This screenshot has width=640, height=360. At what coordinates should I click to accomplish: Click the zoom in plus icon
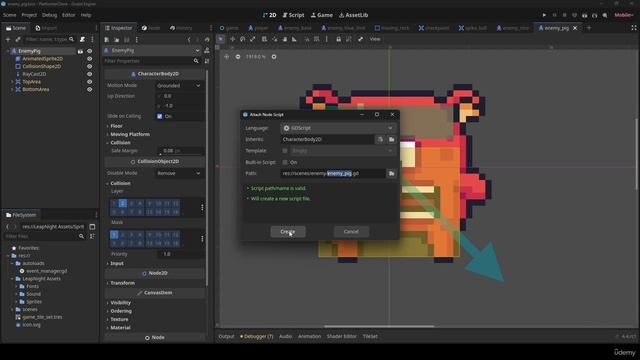(274, 57)
